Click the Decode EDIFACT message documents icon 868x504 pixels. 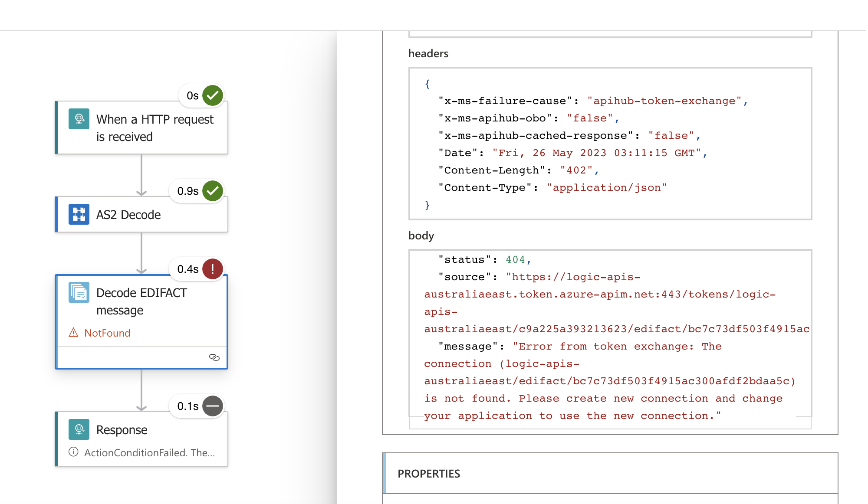(79, 293)
